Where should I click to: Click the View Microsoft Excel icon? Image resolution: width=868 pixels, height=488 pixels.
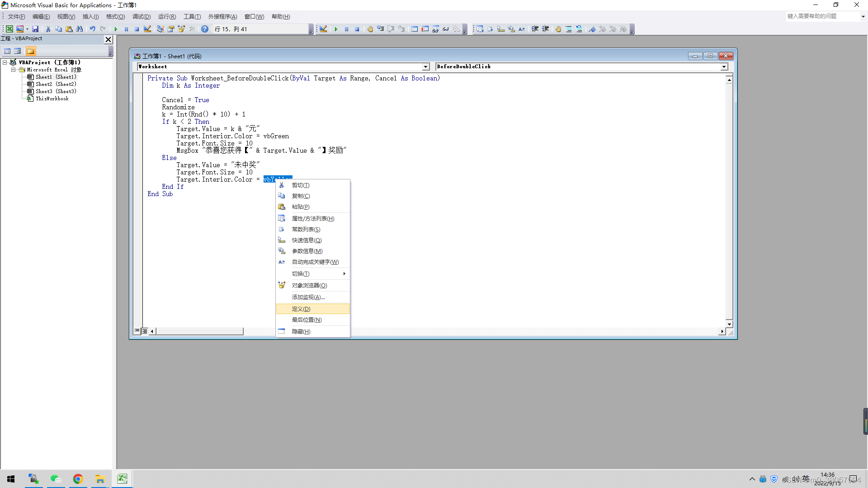(x=9, y=29)
